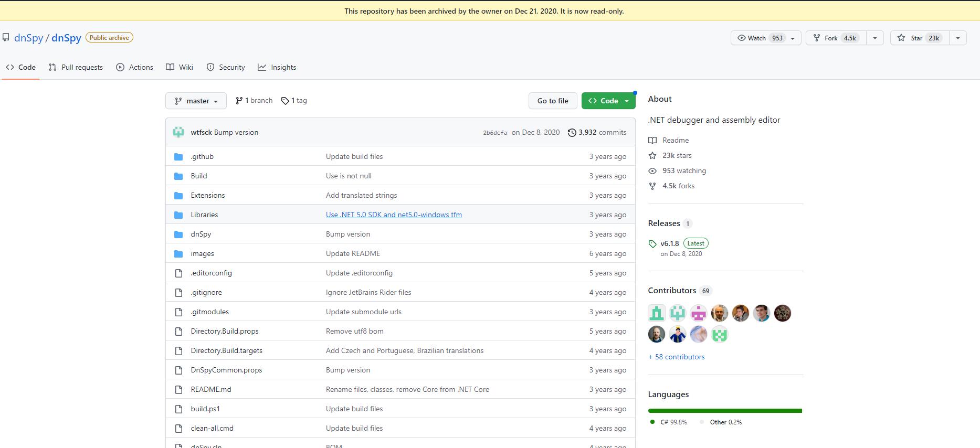Star the dnSpy repository
The width and height of the screenshot is (980, 448).
920,38
